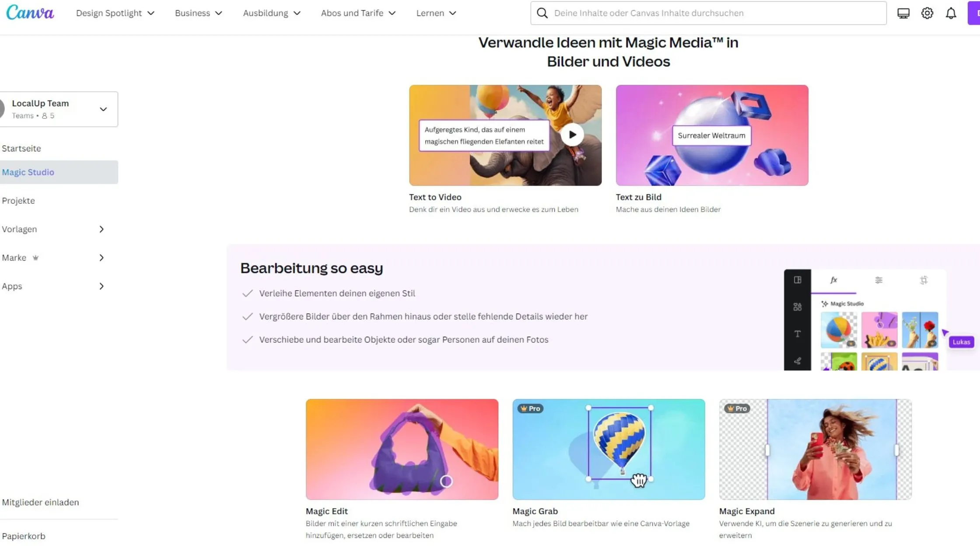The height and width of the screenshot is (551, 980).
Task: Open notifications bell
Action: [x=951, y=13]
